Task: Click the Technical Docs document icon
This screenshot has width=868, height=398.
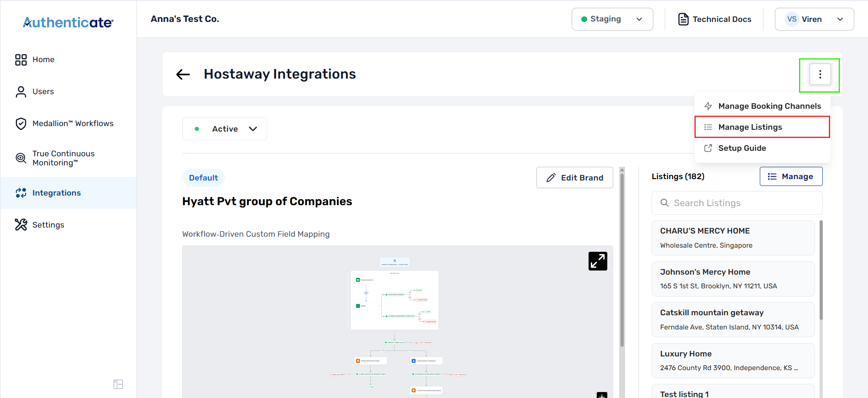Action: point(683,19)
